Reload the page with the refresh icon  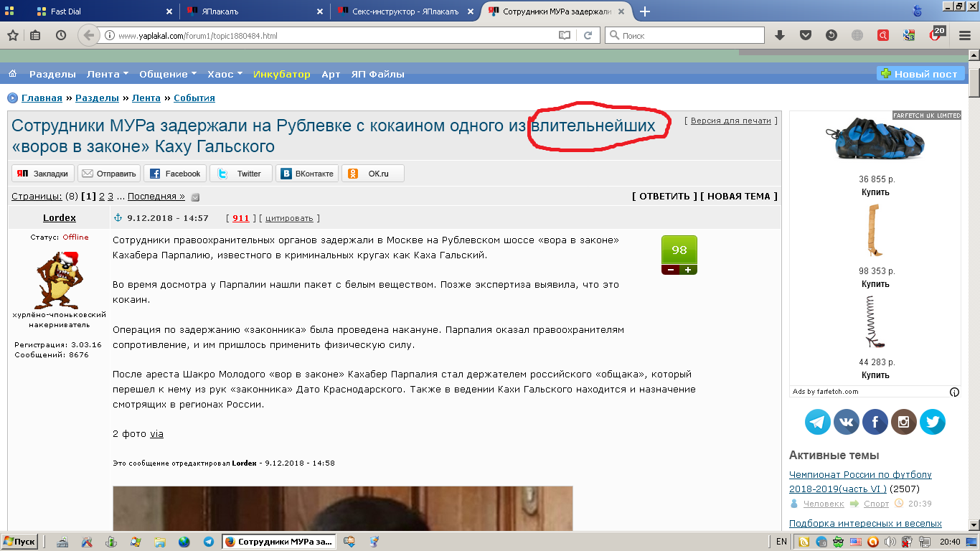click(x=588, y=35)
